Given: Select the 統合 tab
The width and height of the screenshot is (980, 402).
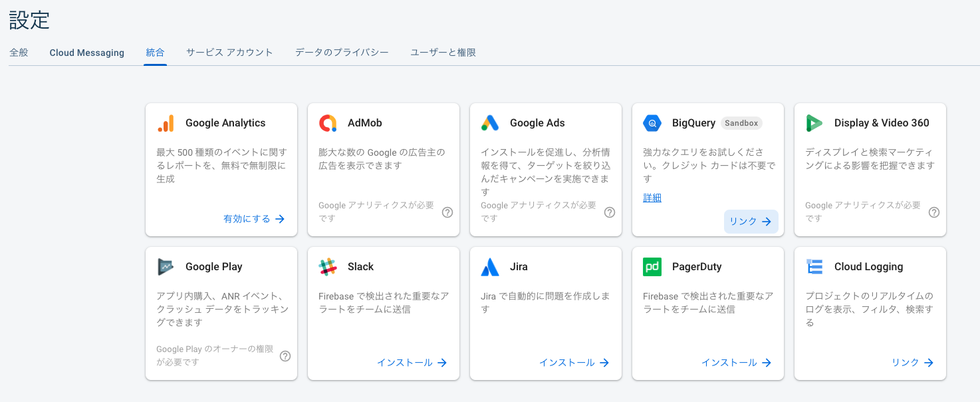Looking at the screenshot, I should pos(155,53).
